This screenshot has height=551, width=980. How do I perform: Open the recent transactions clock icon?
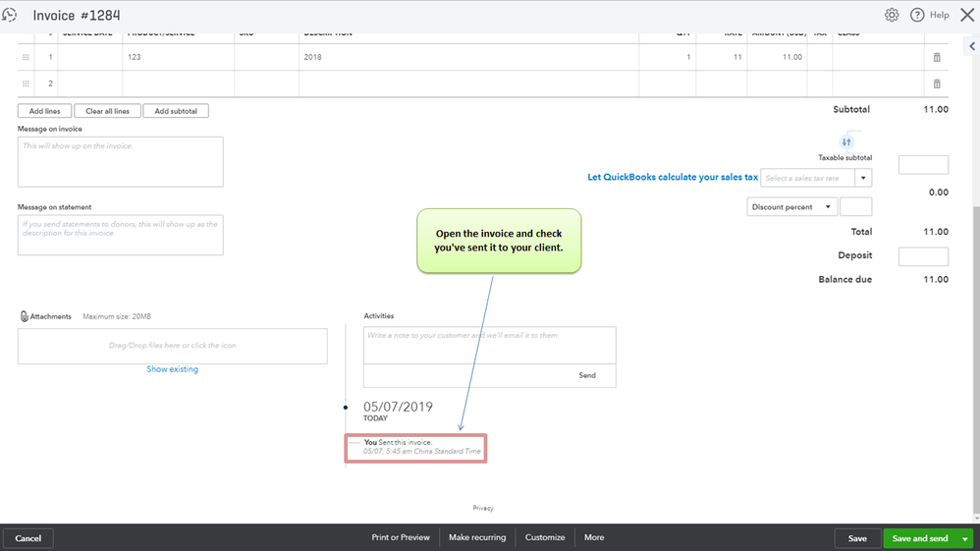(10, 15)
